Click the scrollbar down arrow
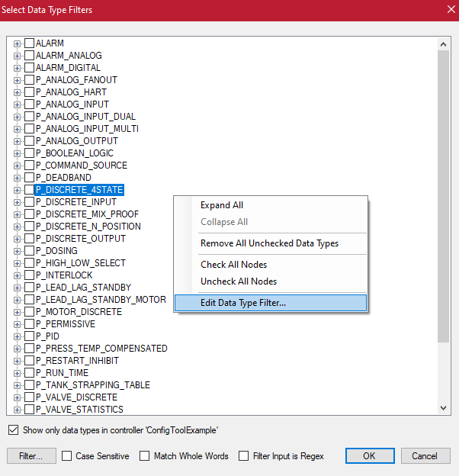Viewport: 459px width, 476px height. coord(443,407)
